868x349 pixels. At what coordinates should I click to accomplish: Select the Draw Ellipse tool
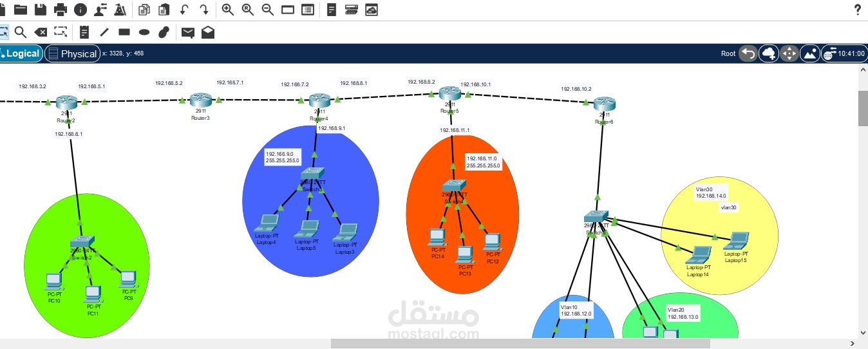[144, 32]
